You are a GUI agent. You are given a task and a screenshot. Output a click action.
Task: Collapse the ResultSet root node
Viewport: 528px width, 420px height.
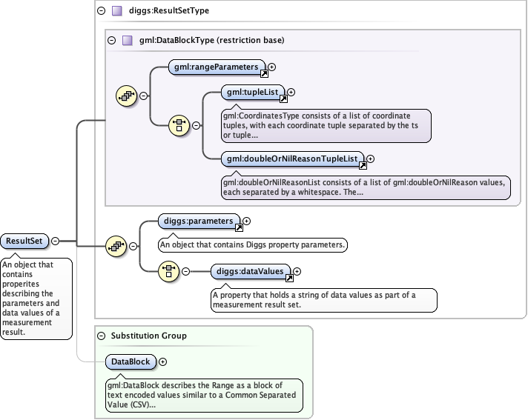[x=55, y=241]
